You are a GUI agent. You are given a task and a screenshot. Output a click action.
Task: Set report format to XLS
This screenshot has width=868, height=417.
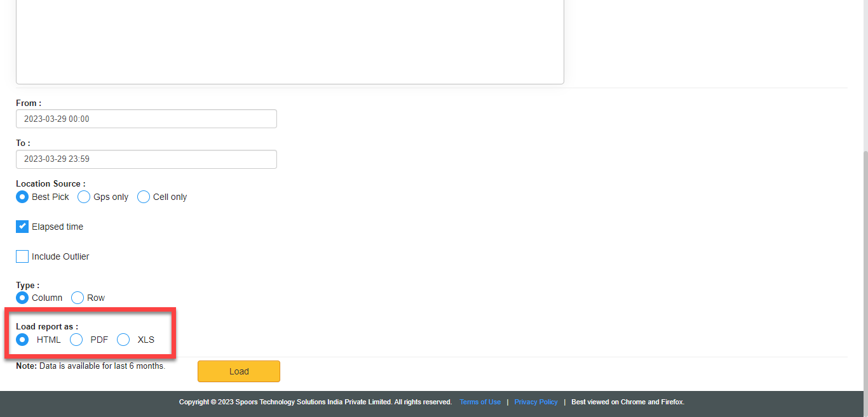point(123,340)
